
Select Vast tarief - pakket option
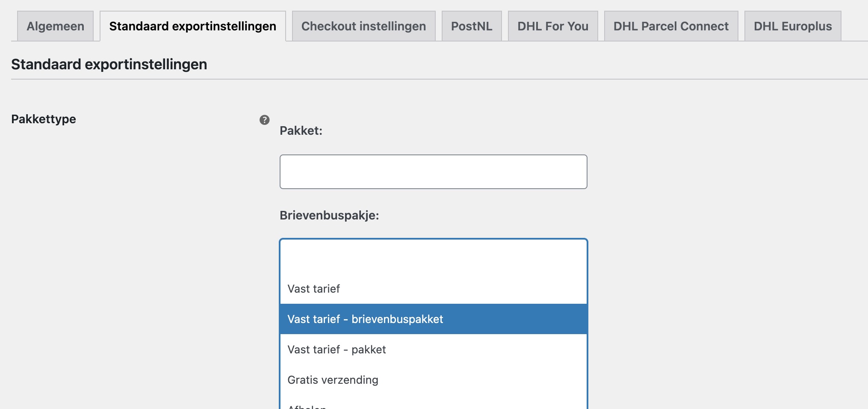337,350
